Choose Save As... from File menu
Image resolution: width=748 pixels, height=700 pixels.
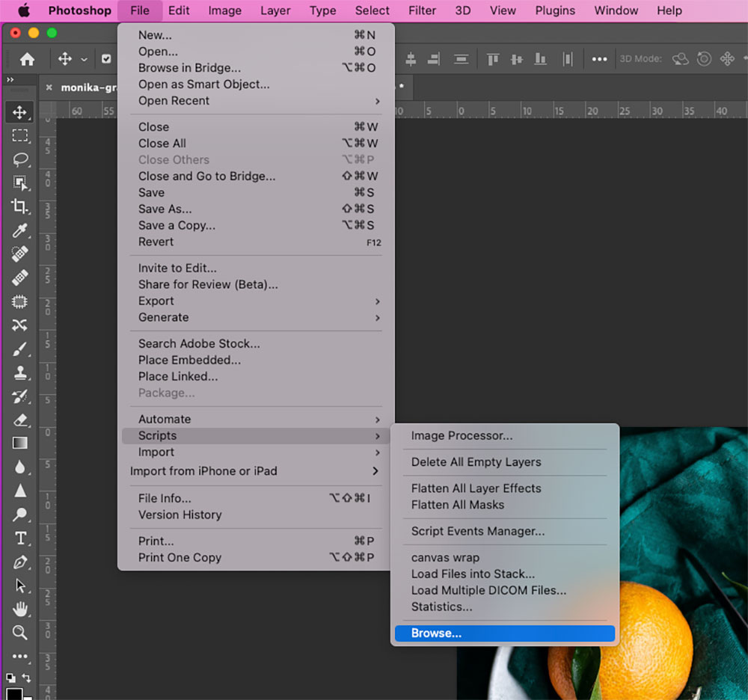click(x=256, y=209)
